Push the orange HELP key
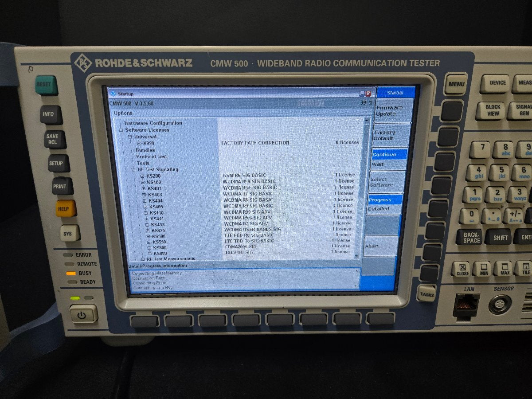Image resolution: width=532 pixels, height=399 pixels. coord(66,208)
